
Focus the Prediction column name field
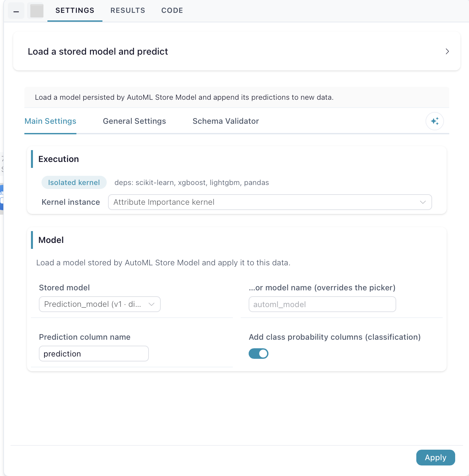point(94,354)
